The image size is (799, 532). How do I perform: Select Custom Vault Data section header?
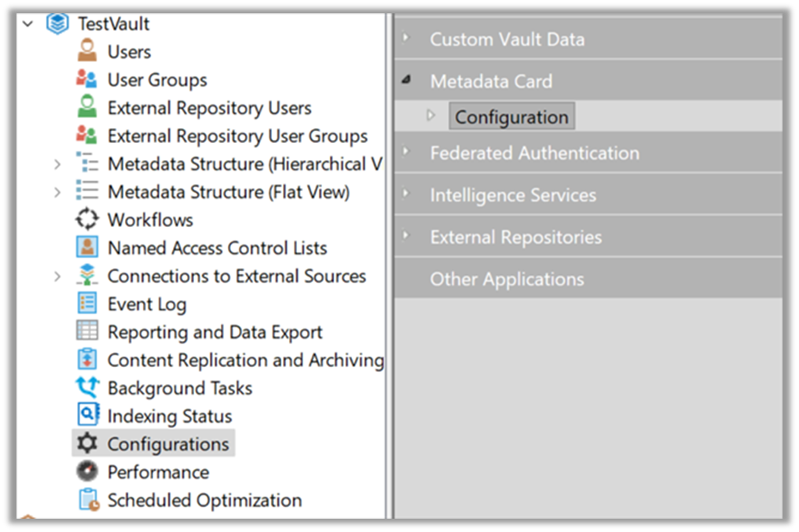588,39
